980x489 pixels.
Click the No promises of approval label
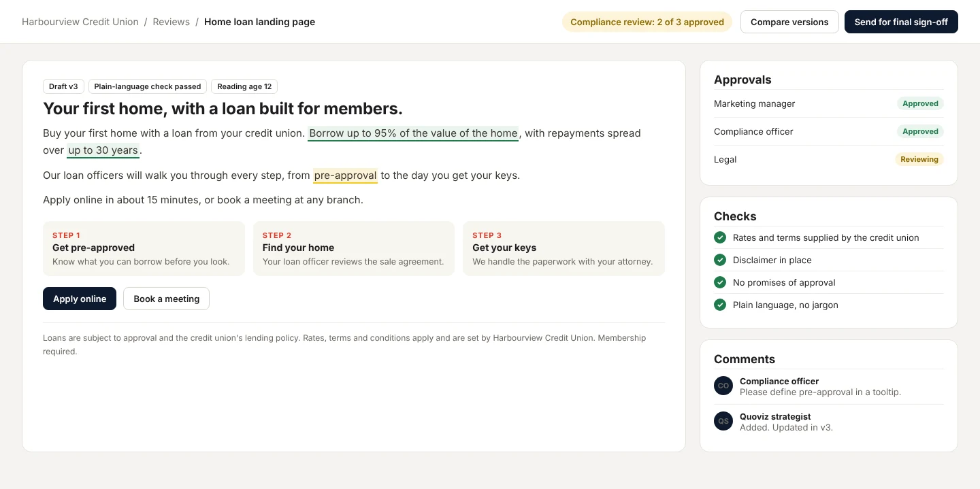click(784, 282)
